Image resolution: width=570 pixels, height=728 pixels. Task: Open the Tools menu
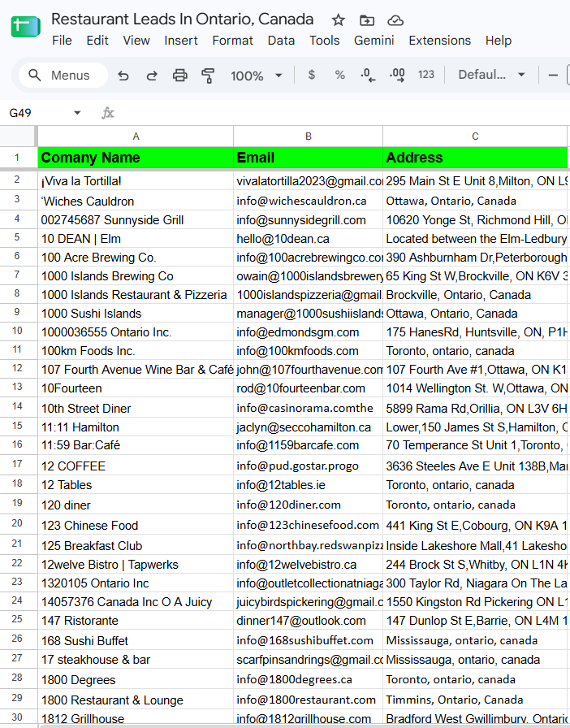click(x=325, y=41)
